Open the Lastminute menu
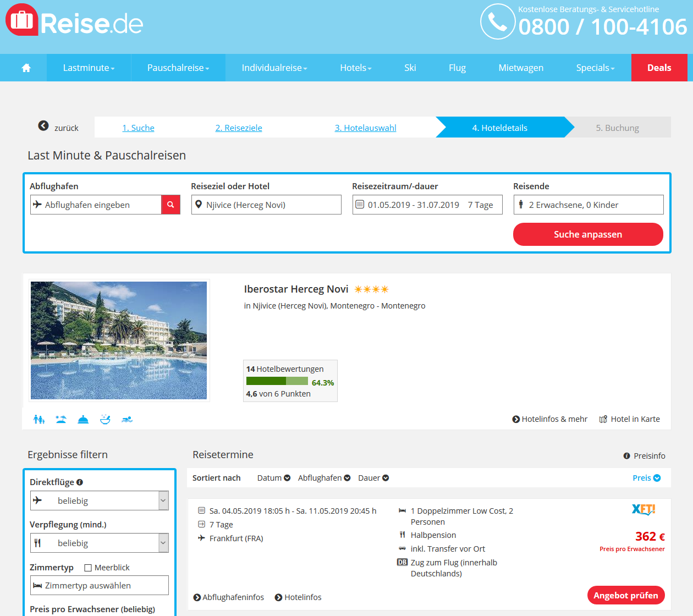The width and height of the screenshot is (693, 616). click(x=89, y=68)
